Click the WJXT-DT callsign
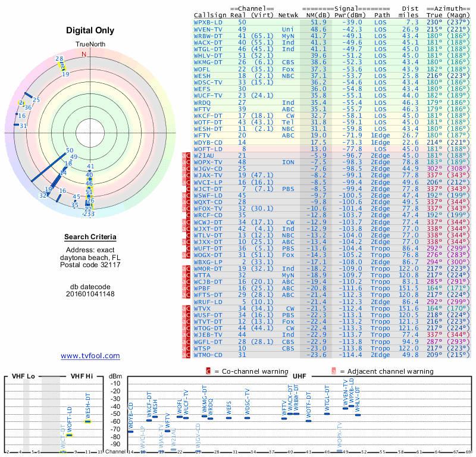 pyautogui.click(x=208, y=228)
